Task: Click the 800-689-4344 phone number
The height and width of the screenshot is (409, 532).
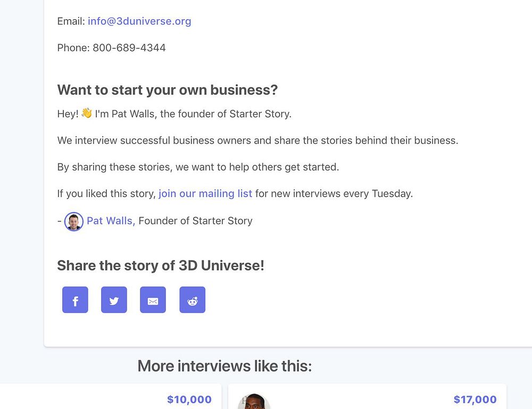Action: click(x=129, y=47)
